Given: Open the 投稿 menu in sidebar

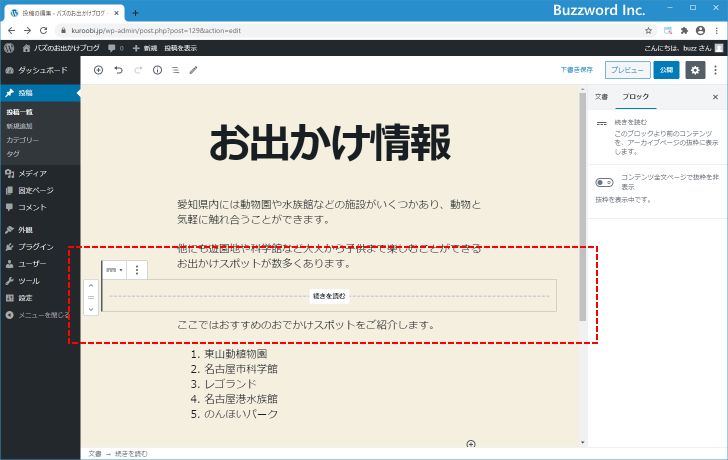Looking at the screenshot, I should (x=40, y=93).
